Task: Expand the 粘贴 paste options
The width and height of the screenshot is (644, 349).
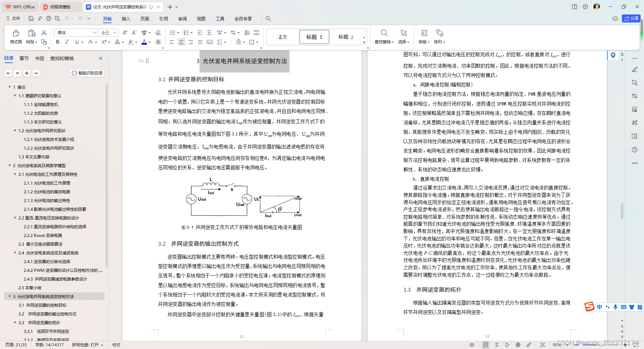Action: [32, 42]
